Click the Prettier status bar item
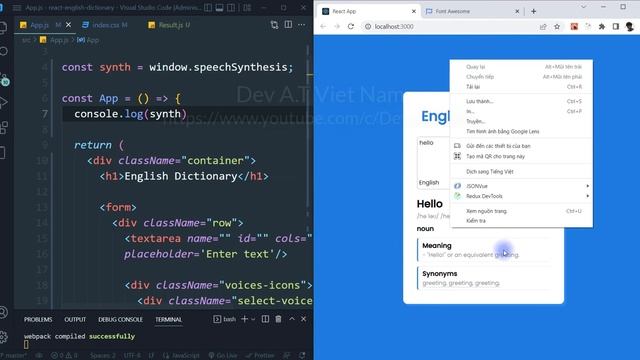The image size is (640, 360). coord(260,356)
